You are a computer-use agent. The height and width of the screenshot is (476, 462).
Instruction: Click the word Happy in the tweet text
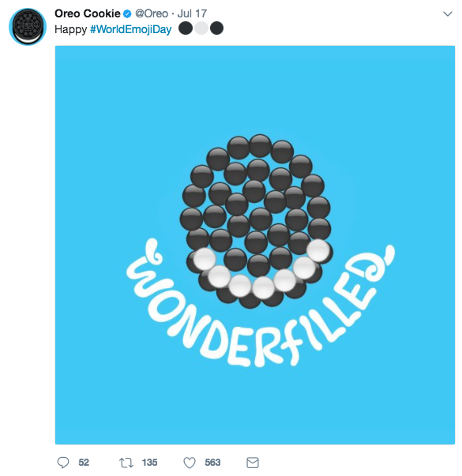[x=71, y=30]
